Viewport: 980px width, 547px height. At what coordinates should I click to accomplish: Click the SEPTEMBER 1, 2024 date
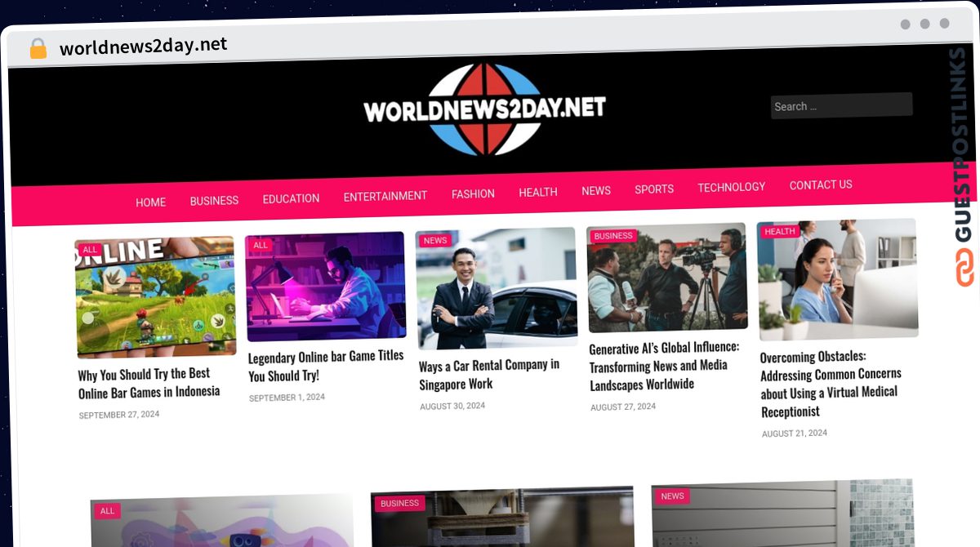287,398
